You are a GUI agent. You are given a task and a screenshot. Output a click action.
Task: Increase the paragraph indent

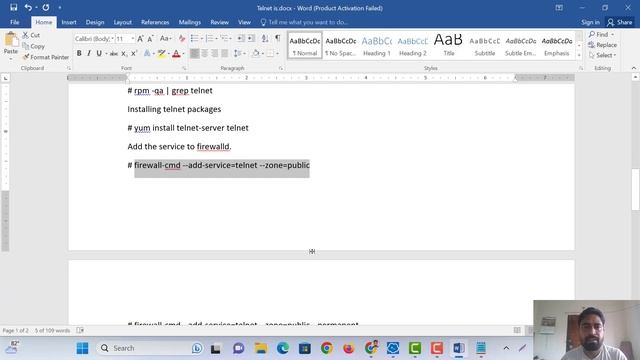251,38
